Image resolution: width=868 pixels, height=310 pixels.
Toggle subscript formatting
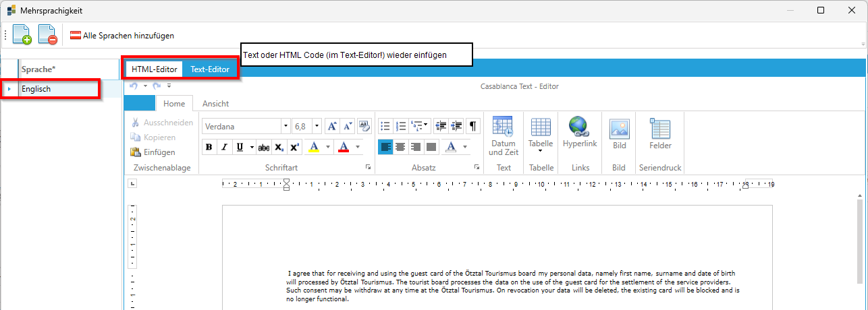pos(279,147)
